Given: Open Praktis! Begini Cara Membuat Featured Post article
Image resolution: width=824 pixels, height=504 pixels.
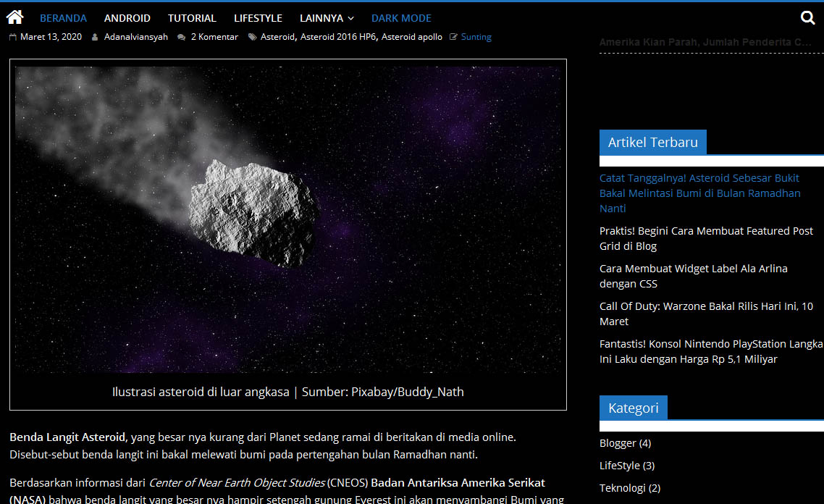Looking at the screenshot, I should (706, 238).
